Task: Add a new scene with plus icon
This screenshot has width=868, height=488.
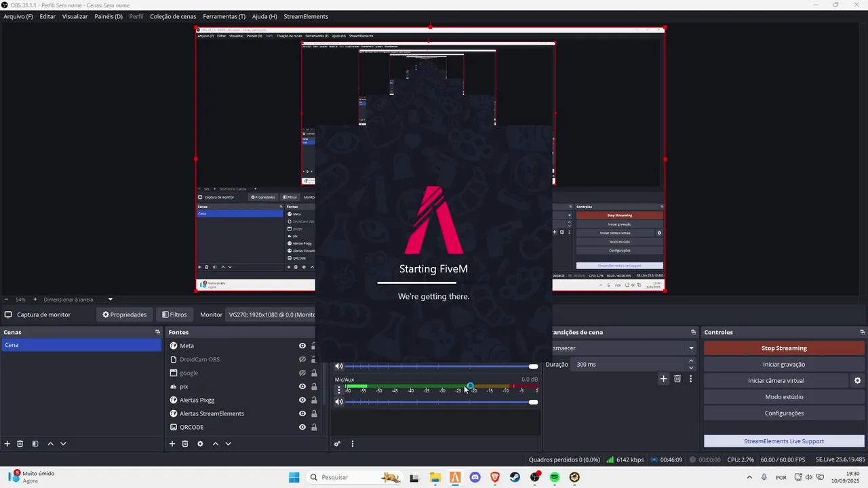Action: [x=7, y=444]
